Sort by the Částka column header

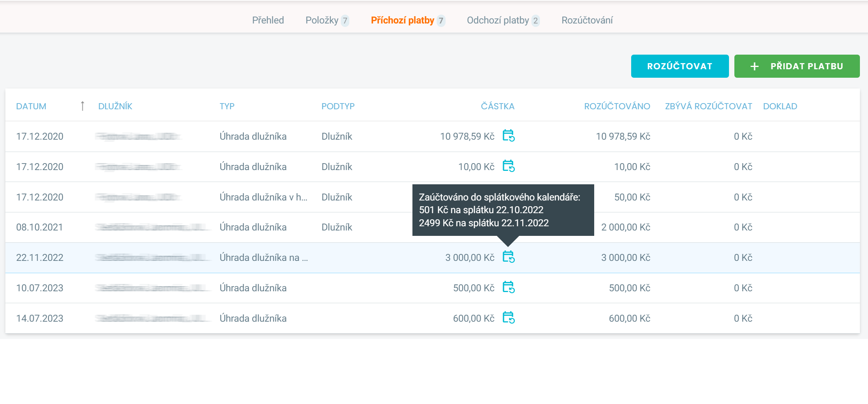coord(497,106)
